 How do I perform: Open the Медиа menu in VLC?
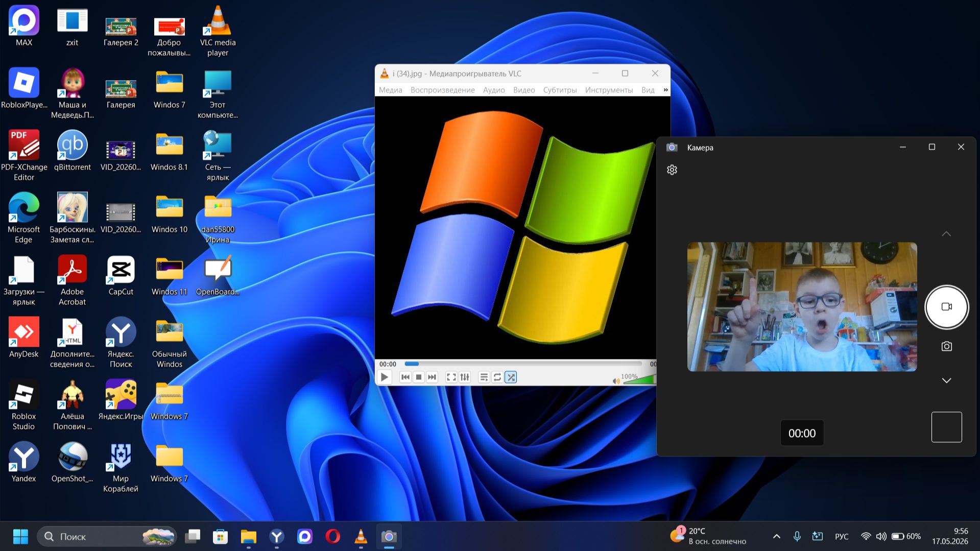[x=391, y=90]
